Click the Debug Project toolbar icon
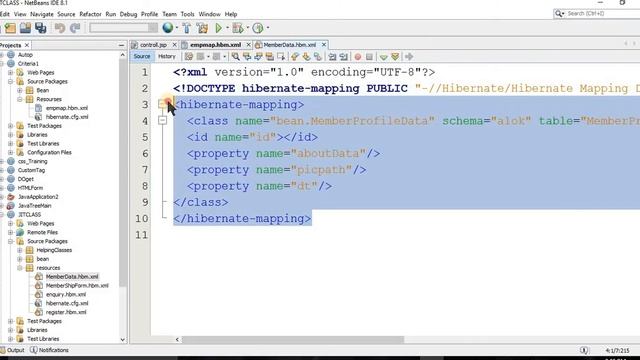640x360 pixels. click(237, 28)
